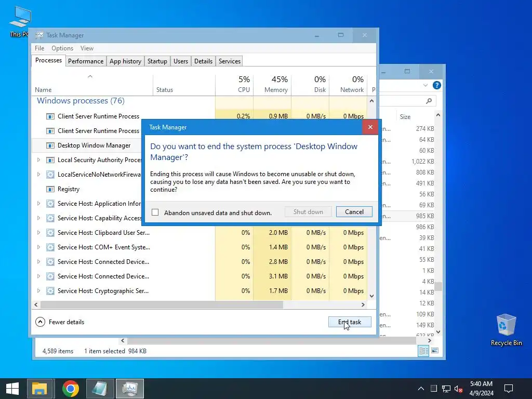This screenshot has height=399, width=532.
Task: Select the Registry process row
Action: click(x=87, y=189)
